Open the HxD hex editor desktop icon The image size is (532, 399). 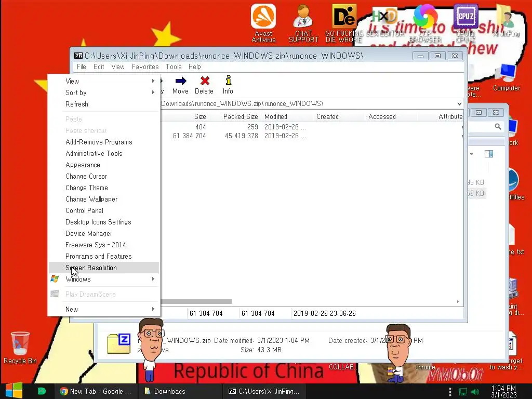coord(385,23)
